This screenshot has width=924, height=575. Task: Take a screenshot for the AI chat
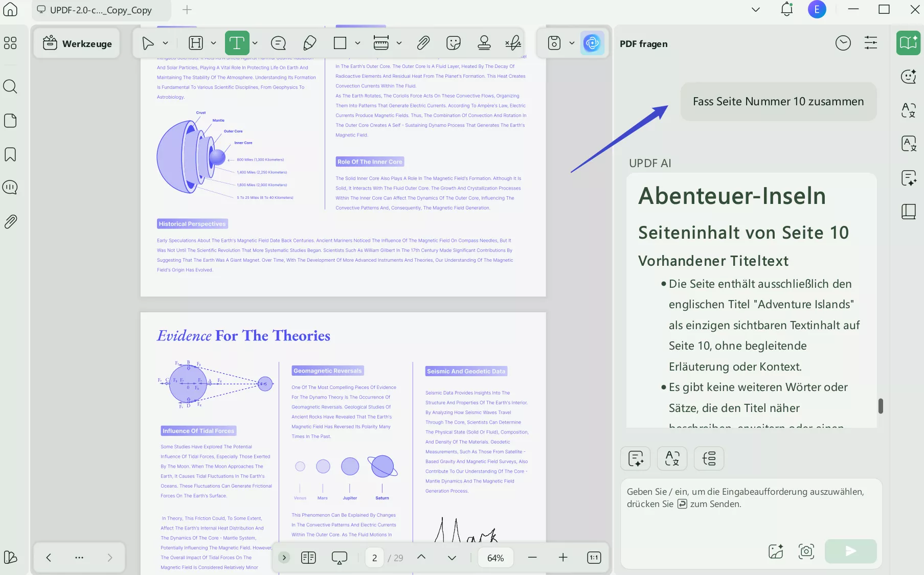(806, 551)
